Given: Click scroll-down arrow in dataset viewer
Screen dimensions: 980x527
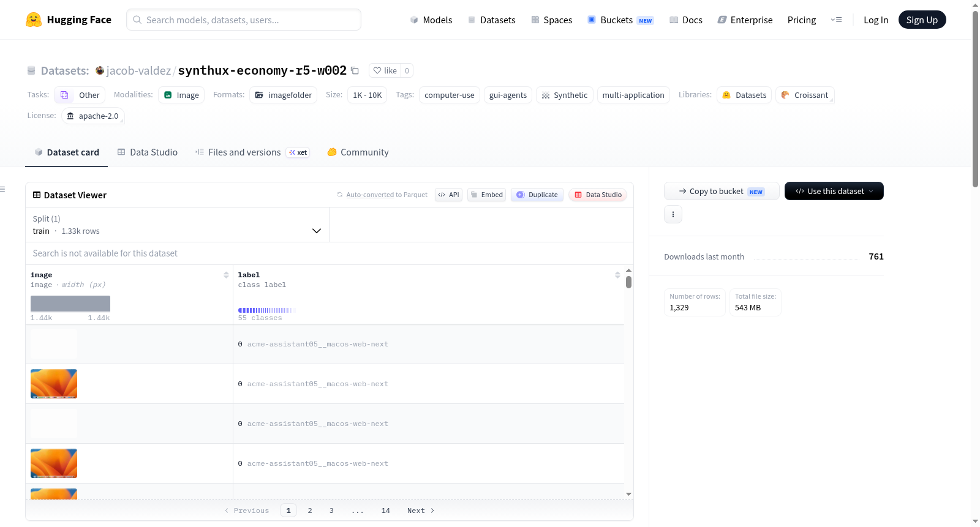Looking at the screenshot, I should tap(628, 494).
